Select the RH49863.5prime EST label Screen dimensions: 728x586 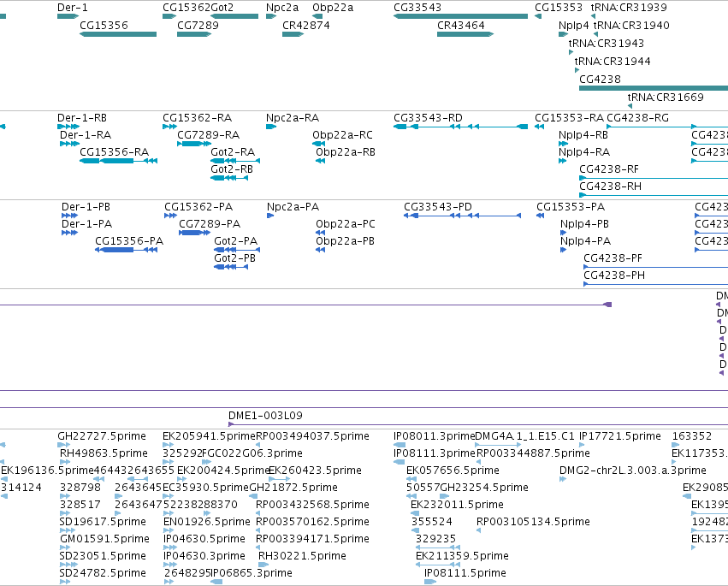[104, 453]
